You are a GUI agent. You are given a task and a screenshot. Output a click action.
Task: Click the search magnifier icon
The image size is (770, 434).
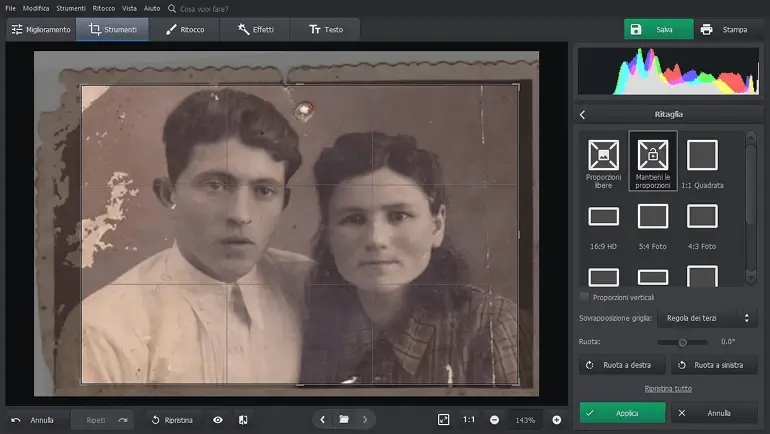[x=172, y=8]
